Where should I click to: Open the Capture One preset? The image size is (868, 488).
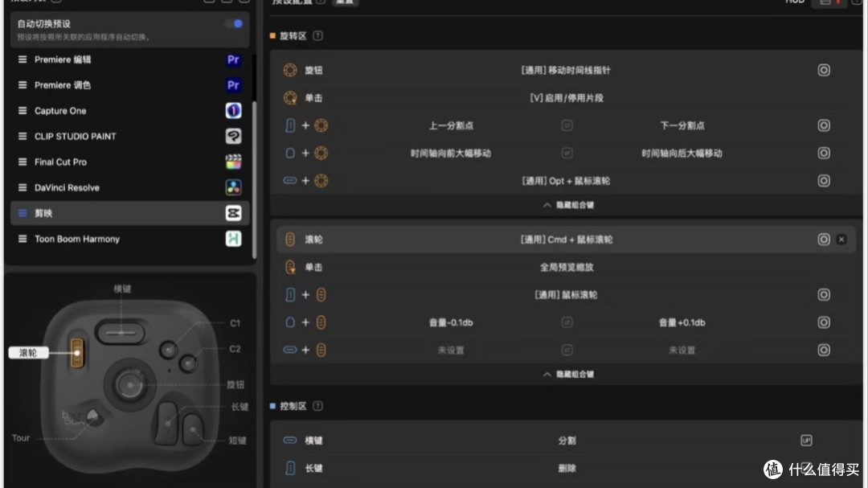coord(129,111)
